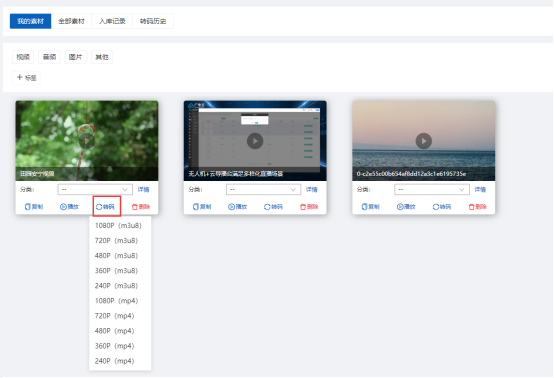Click 播放 icon on 无人机+云导播 card
This screenshot has height=378, width=554.
click(x=237, y=207)
